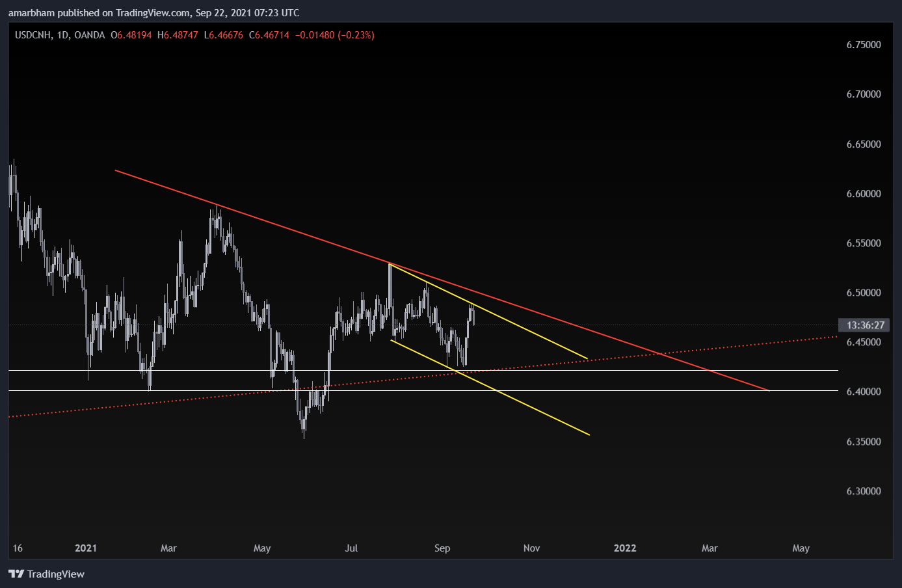Image resolution: width=902 pixels, height=588 pixels.
Task: Click the open value O6.48194
Action: [x=131, y=35]
